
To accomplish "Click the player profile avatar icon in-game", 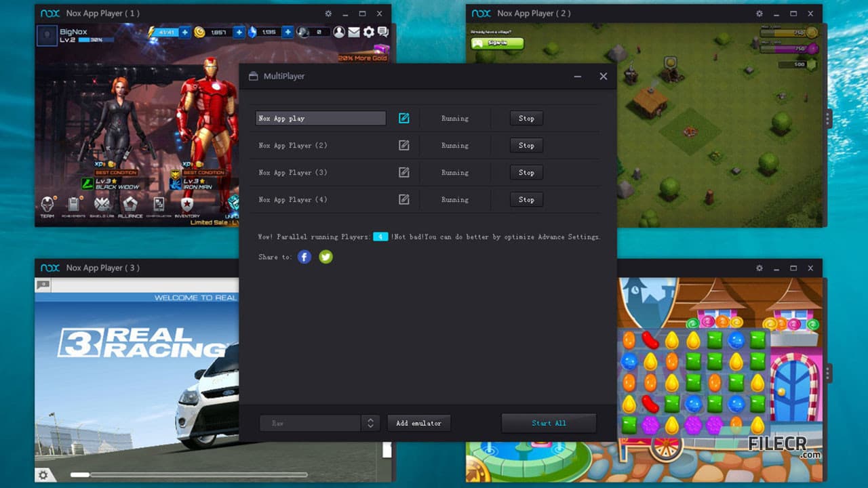I will pyautogui.click(x=338, y=32).
